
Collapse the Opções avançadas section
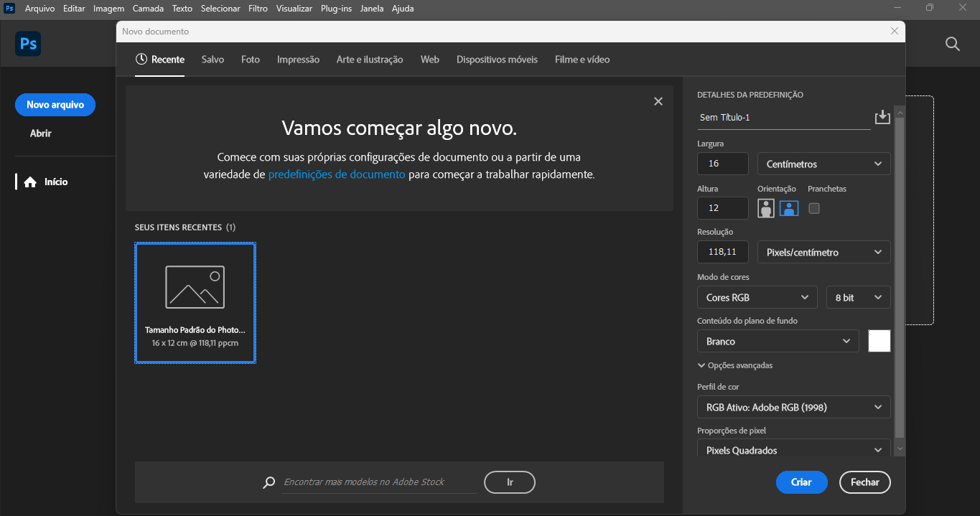(734, 365)
